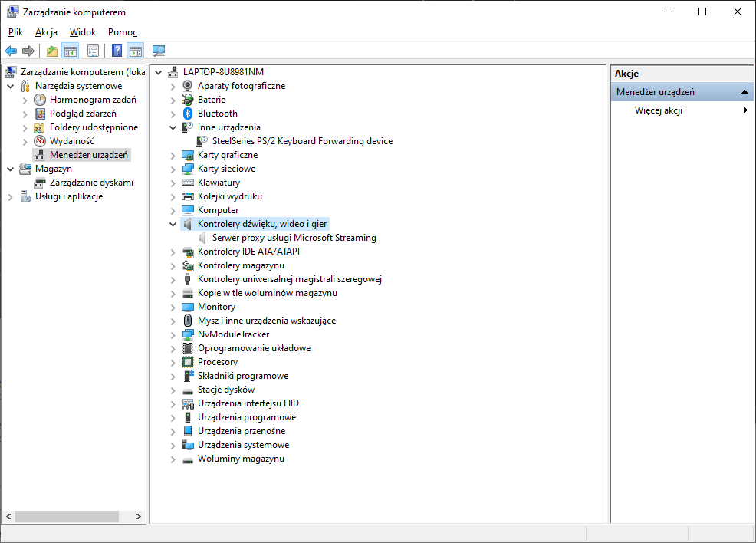Open the Akcja menu
Screen dimensions: 756x543
tap(46, 31)
